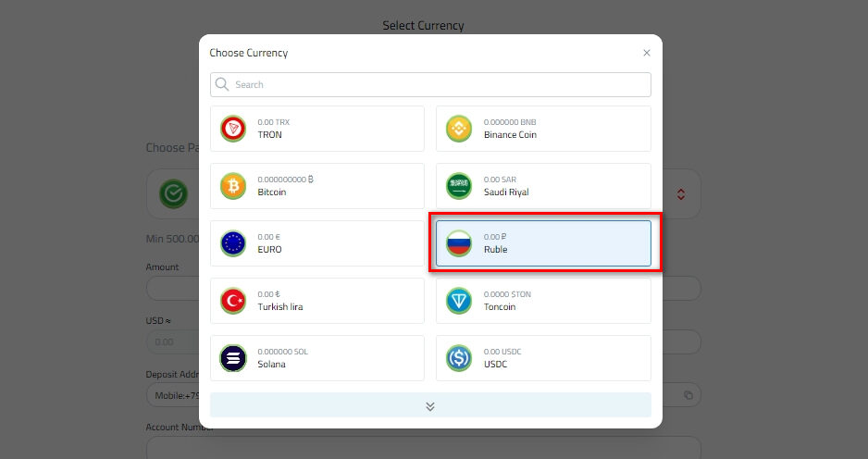
Task: Click the 0.000000 BNB balance text
Action: 510,122
